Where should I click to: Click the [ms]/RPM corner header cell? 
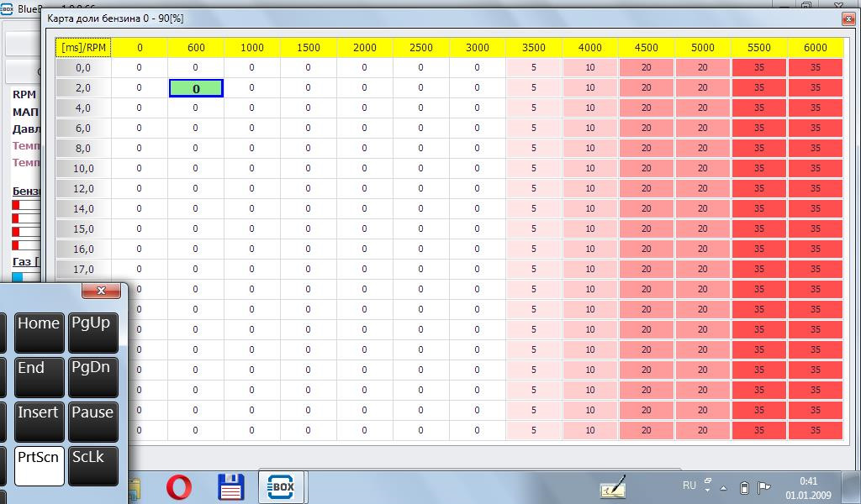[x=83, y=48]
